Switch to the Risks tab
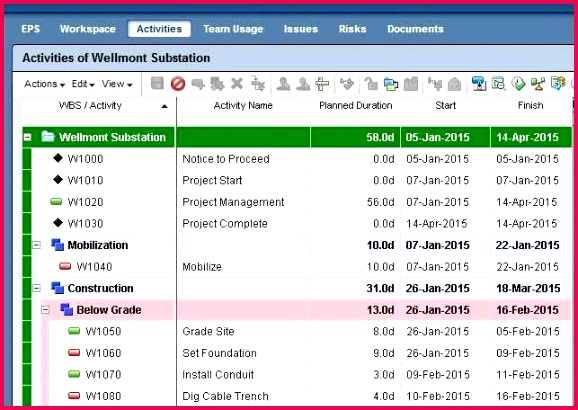The image size is (578, 410). coord(352,29)
